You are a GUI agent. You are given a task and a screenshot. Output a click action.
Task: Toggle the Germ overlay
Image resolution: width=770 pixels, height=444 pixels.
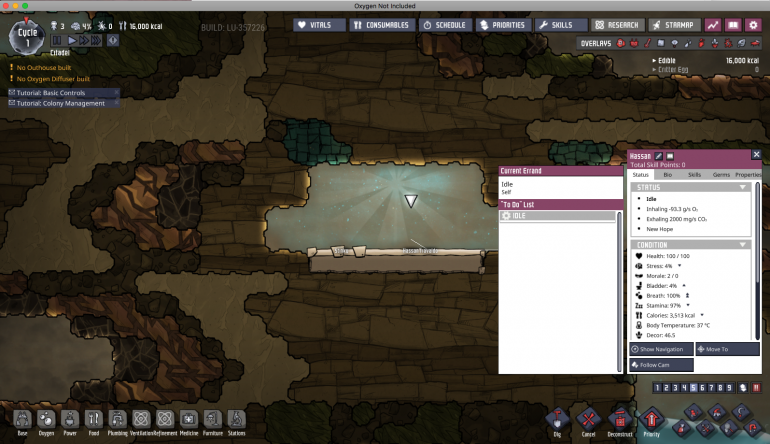pyautogui.click(x=729, y=43)
